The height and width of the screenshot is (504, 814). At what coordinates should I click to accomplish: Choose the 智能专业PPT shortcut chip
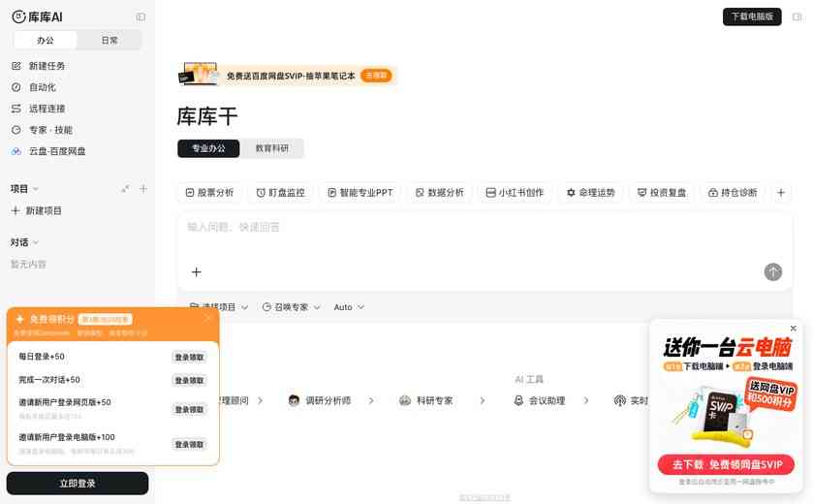360,193
